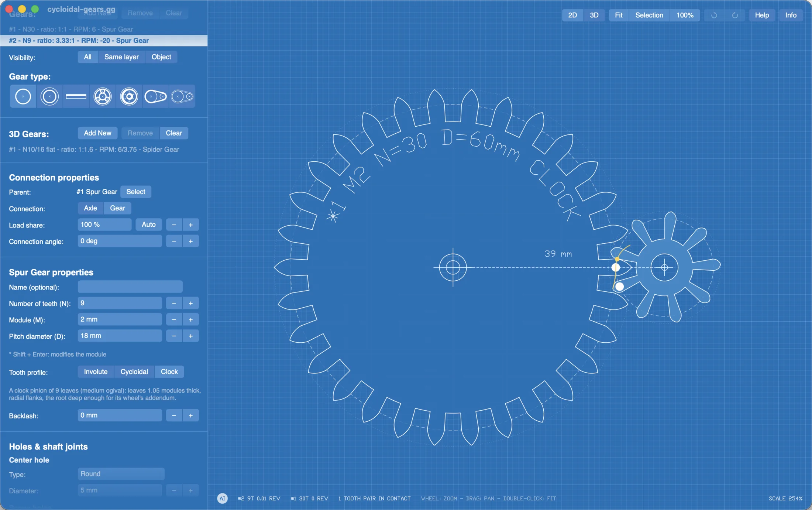Increase Load share with plus
The height and width of the screenshot is (510, 812).
click(190, 225)
